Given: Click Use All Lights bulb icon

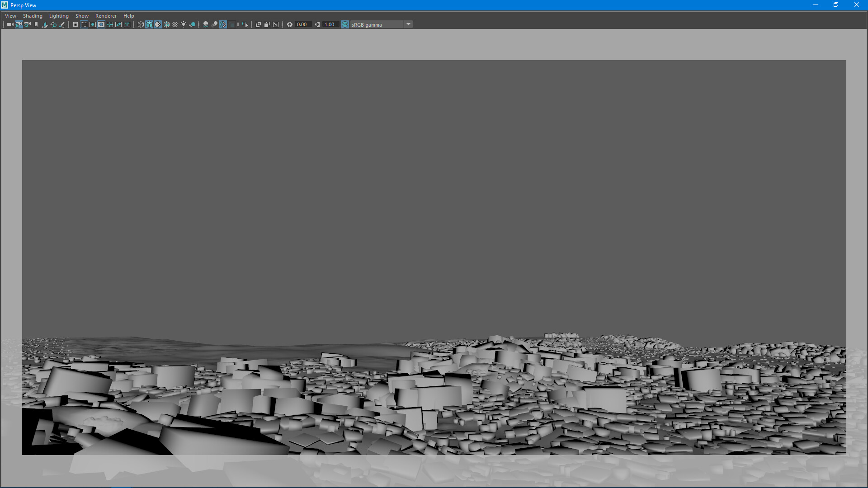Looking at the screenshot, I should point(184,24).
